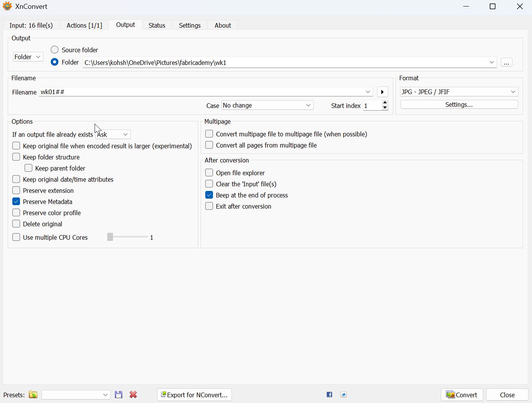Viewport: 532px width, 403px height.
Task: Toggle Keep parent folder checkbox
Action: point(28,168)
